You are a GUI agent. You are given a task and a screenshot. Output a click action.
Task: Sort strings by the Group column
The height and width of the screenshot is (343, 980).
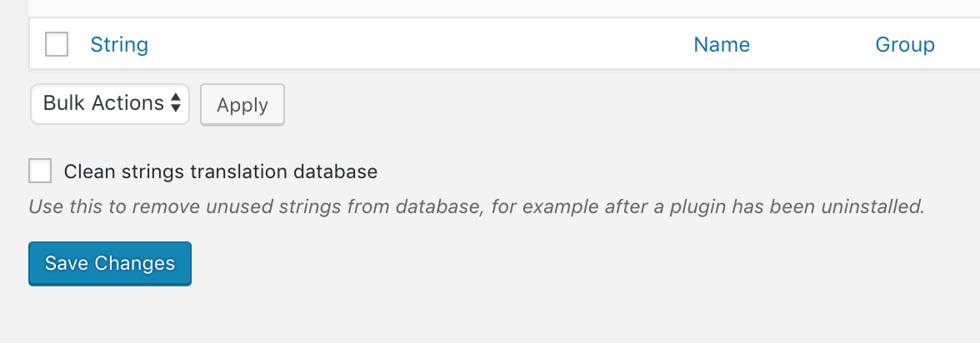[905, 44]
